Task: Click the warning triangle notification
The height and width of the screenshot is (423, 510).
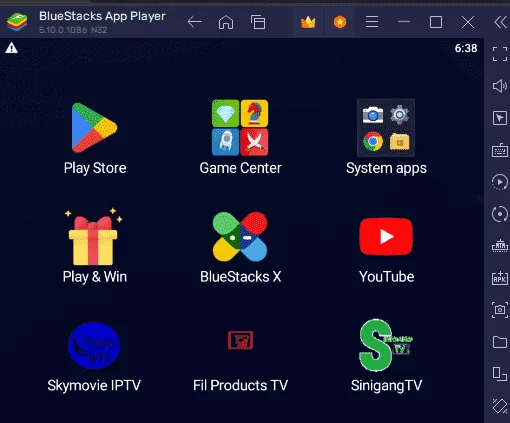Action: click(11, 48)
